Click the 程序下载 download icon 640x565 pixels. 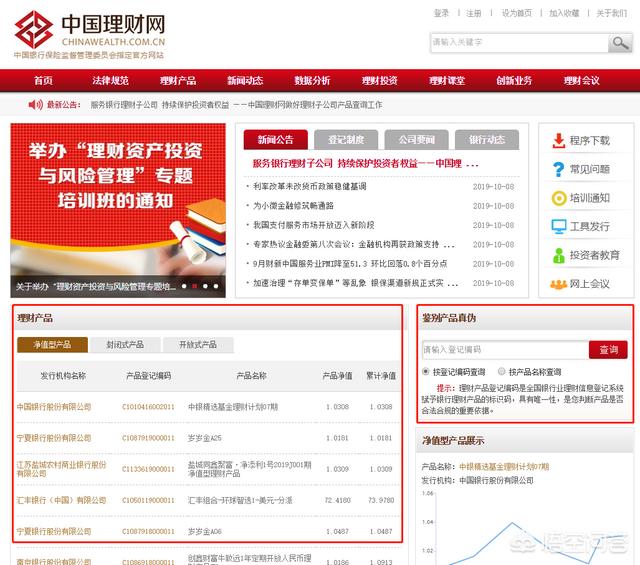point(558,141)
